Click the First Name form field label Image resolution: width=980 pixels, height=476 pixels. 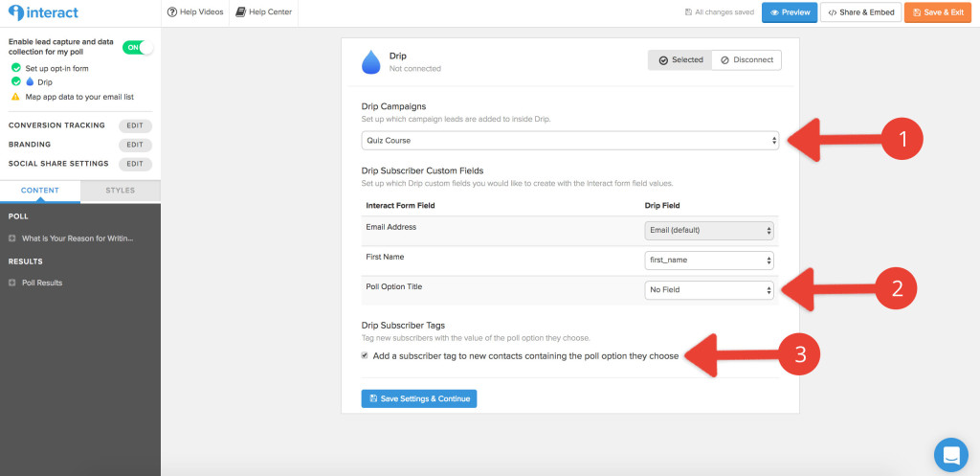coord(384,257)
